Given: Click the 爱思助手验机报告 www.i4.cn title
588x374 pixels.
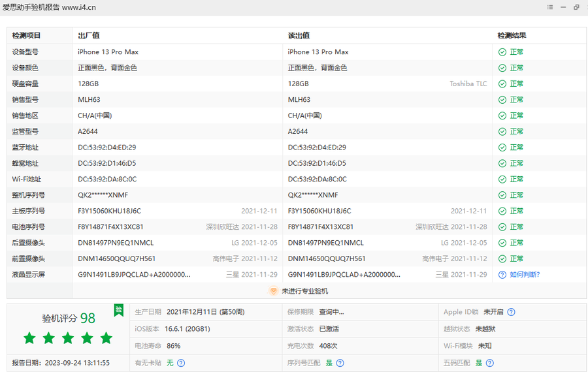Looking at the screenshot, I should tap(49, 7).
